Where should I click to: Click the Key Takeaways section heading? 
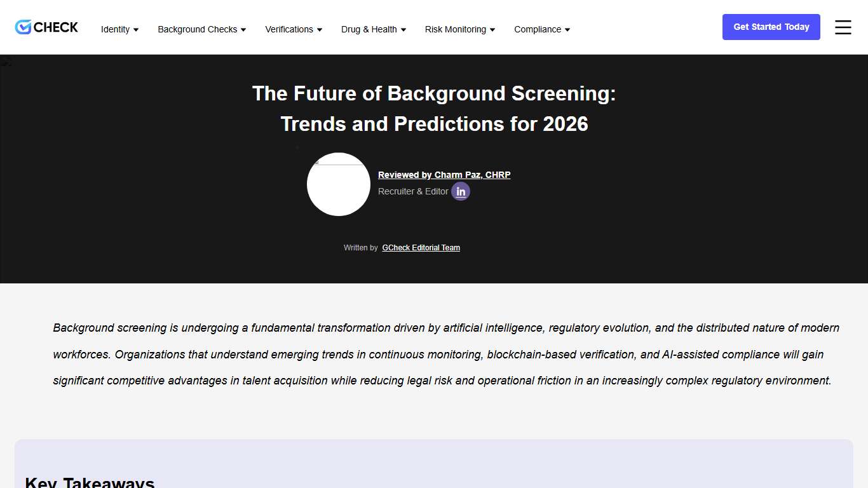click(x=89, y=482)
